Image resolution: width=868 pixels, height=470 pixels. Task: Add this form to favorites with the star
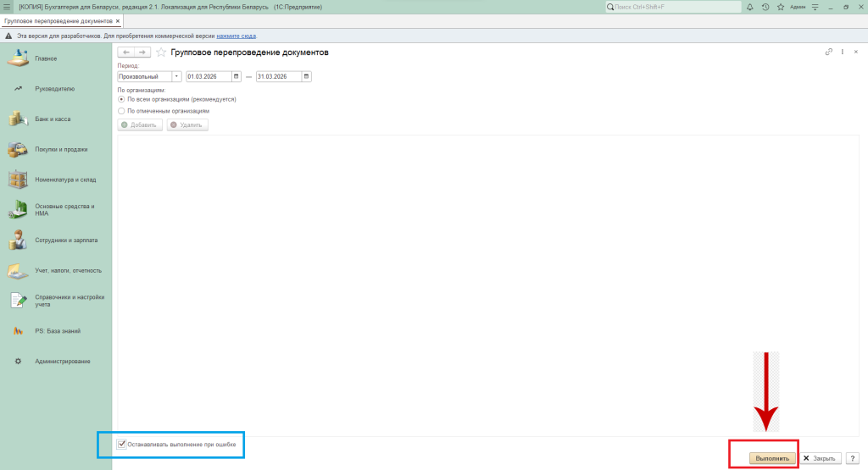pyautogui.click(x=161, y=53)
